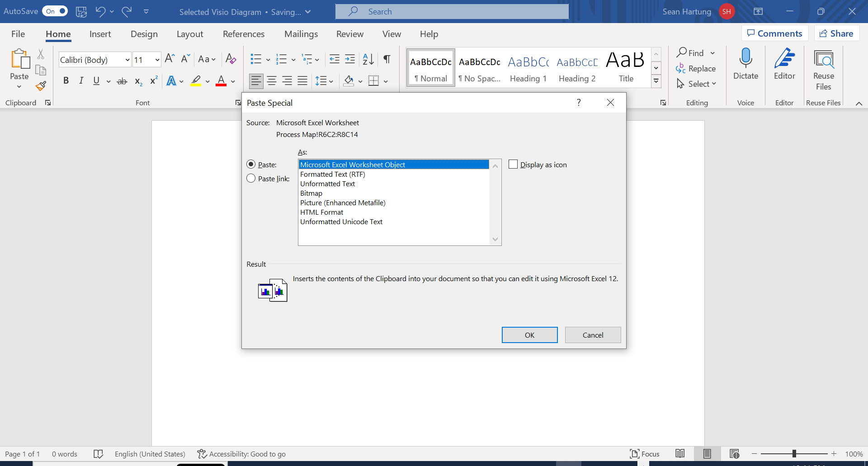Expand the Styles gallery More arrow
868x466 pixels.
pos(656,81)
